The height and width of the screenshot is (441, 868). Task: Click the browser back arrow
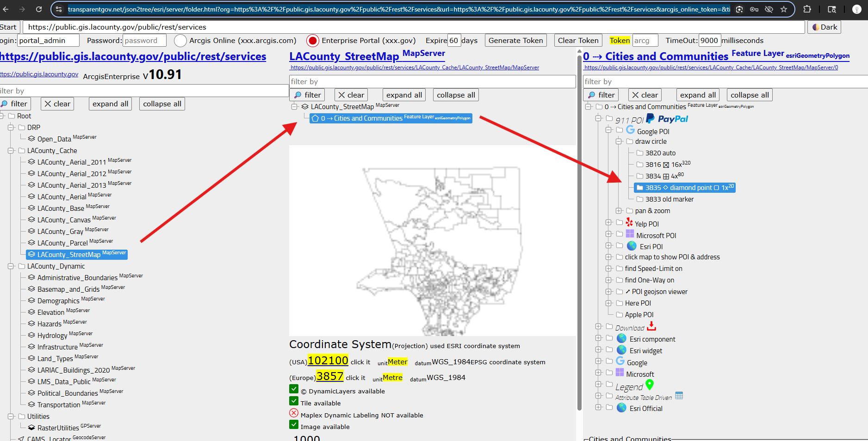pyautogui.click(x=6, y=9)
